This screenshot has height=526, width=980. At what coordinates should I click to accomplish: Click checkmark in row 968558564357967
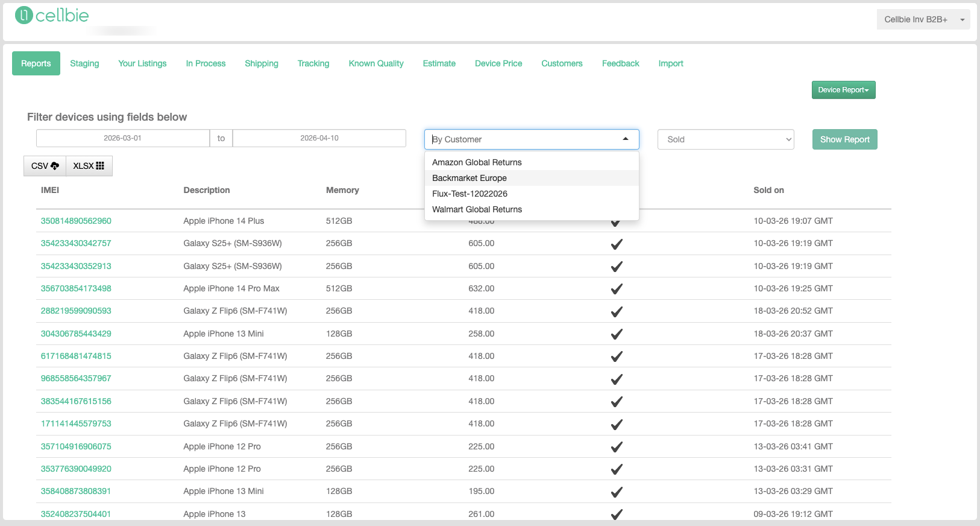tap(617, 379)
